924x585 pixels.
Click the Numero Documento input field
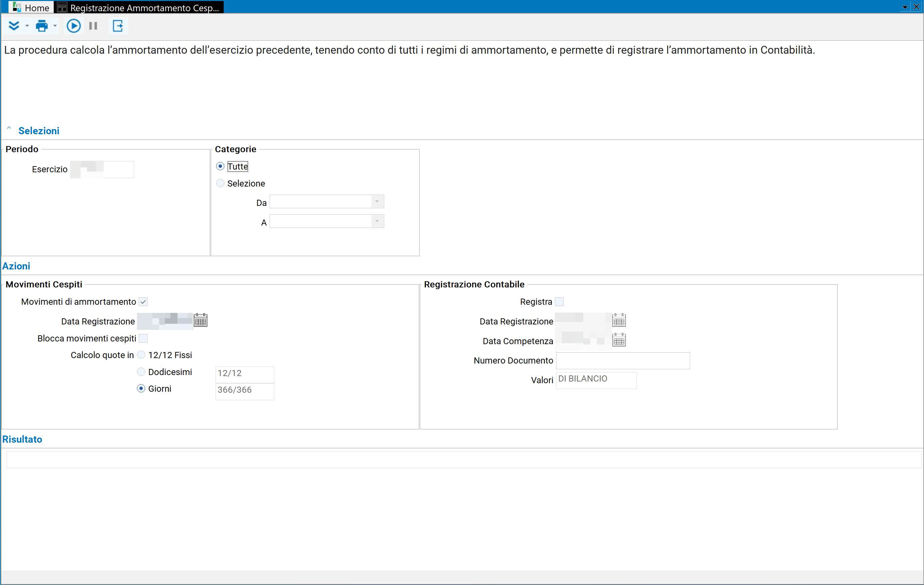coord(623,361)
